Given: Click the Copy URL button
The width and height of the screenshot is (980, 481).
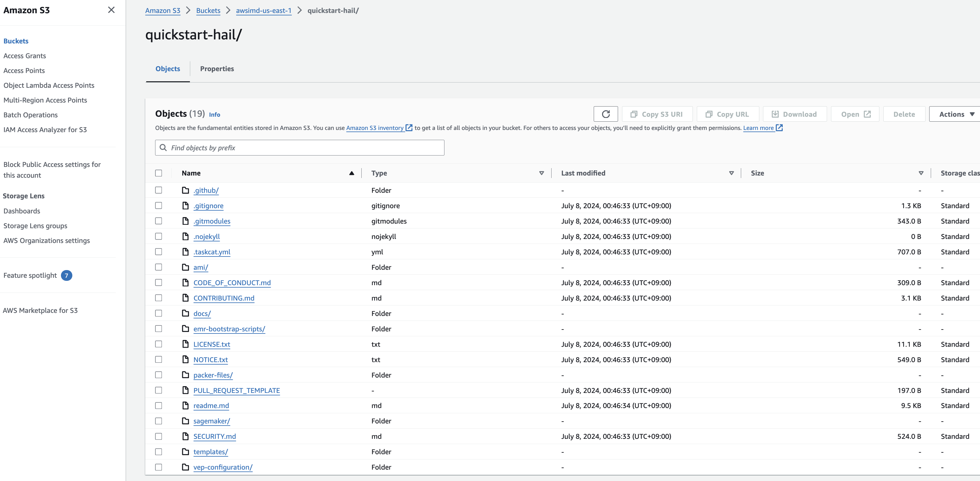Looking at the screenshot, I should 728,114.
